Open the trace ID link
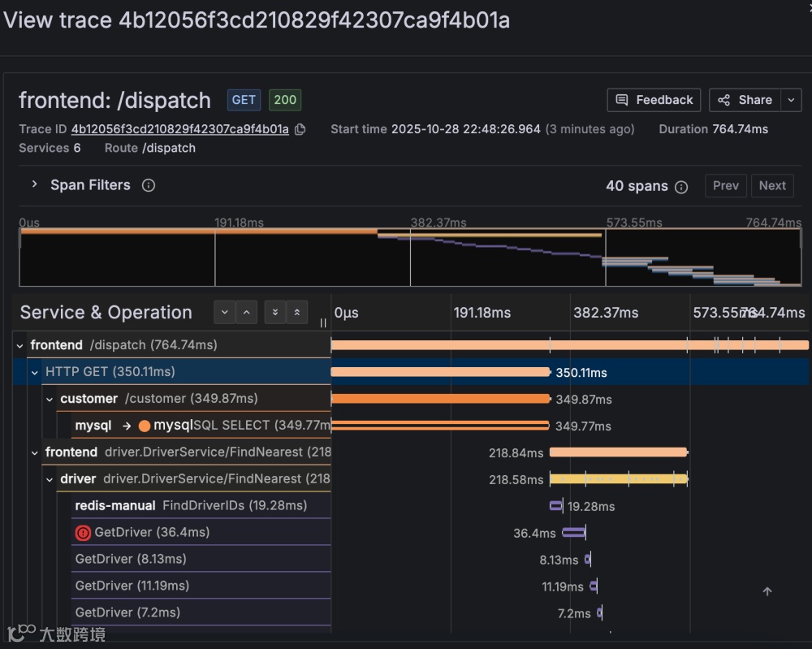Image resolution: width=812 pixels, height=649 pixels. click(179, 129)
